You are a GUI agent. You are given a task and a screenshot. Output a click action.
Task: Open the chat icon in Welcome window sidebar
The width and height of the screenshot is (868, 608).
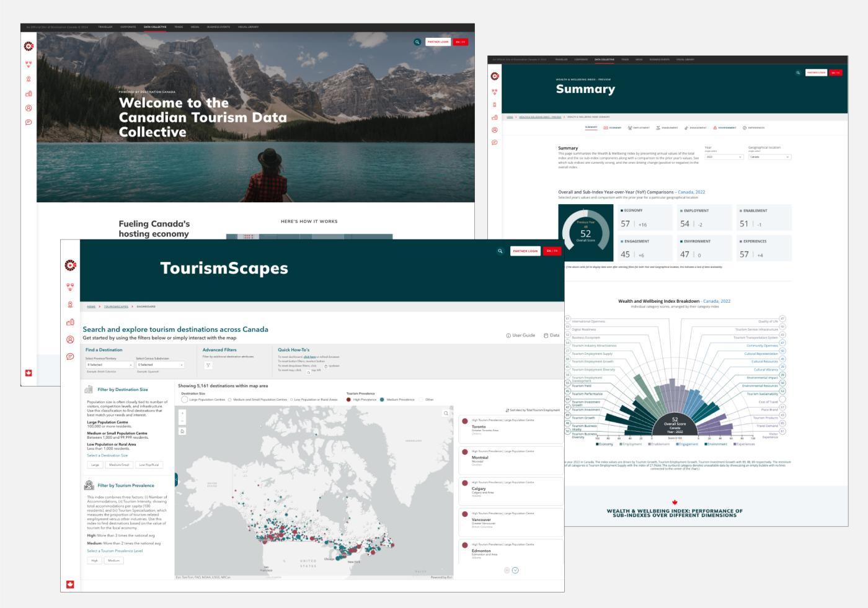tap(29, 122)
